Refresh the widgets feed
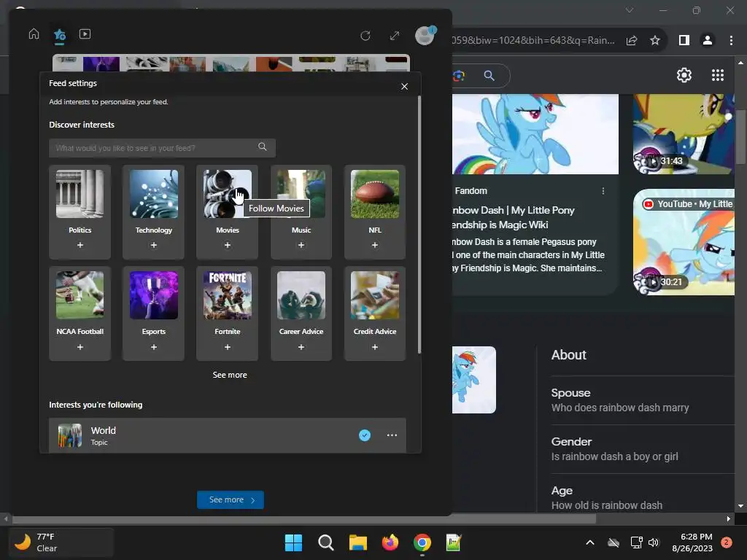The height and width of the screenshot is (560, 747). [x=365, y=36]
